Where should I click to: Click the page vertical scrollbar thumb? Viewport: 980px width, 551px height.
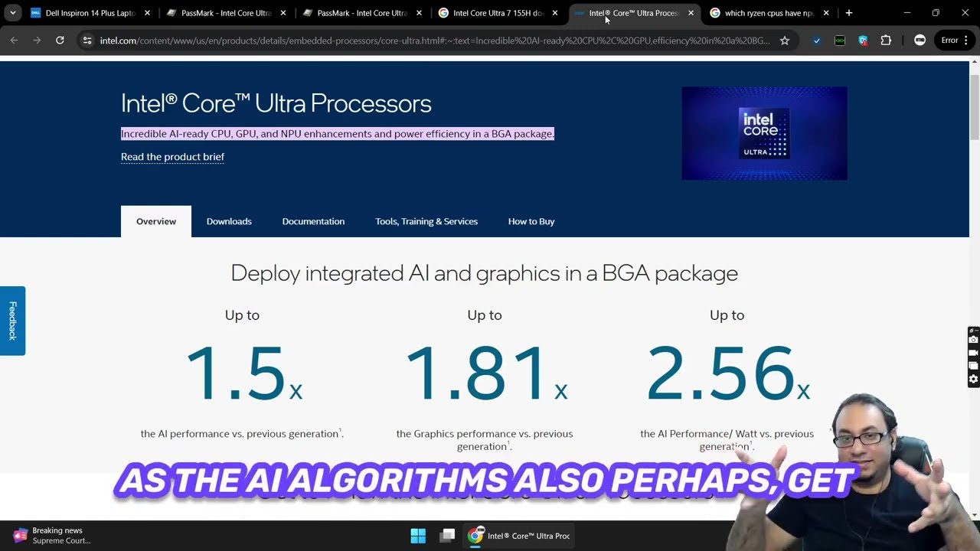tap(975, 108)
